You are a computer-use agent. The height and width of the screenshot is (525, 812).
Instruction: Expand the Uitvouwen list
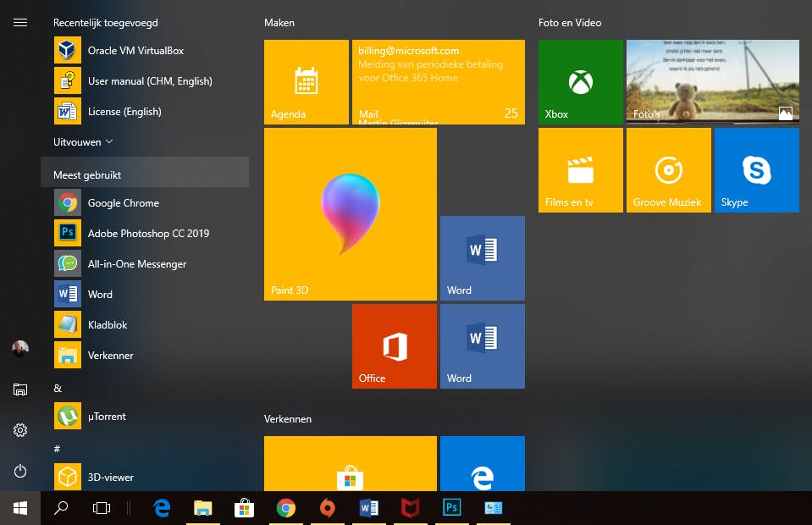pos(83,142)
